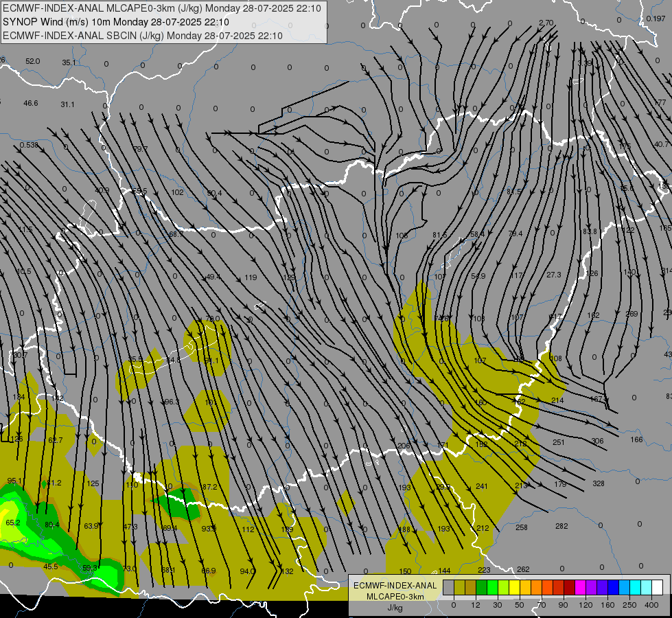
Task: Select the map value '306'
Action: click(597, 441)
